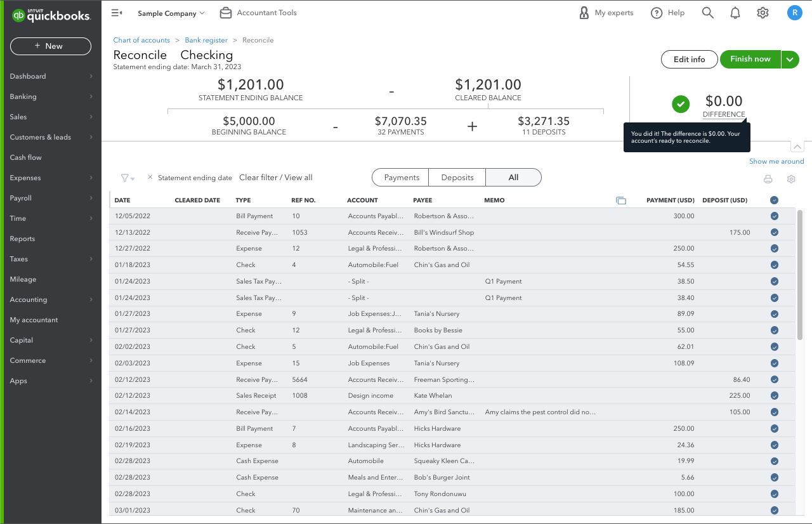Click the DIFFERENCE label

click(x=724, y=115)
